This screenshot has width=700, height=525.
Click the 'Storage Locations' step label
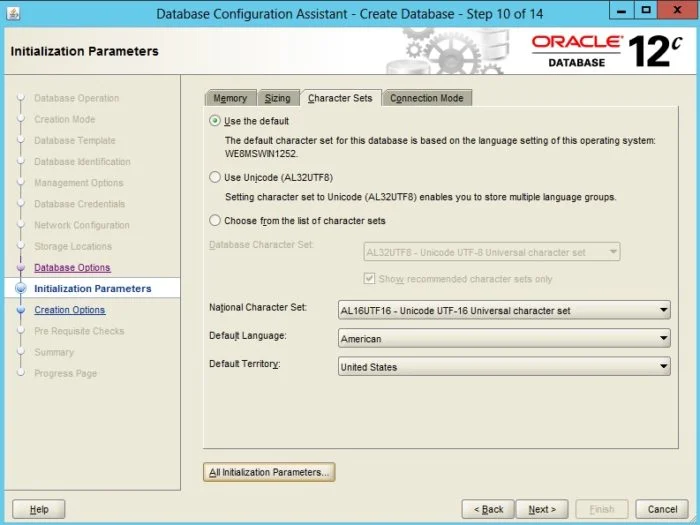[73, 246]
